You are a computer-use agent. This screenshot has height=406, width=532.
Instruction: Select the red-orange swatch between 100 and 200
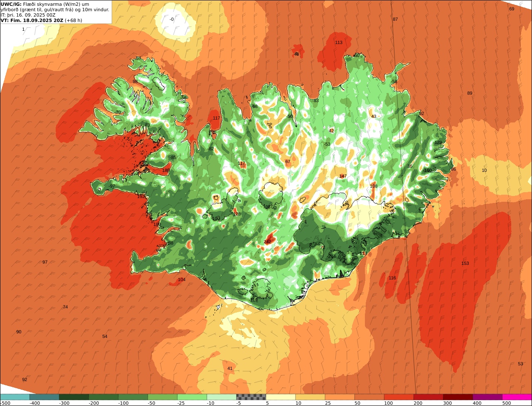tap(399, 397)
